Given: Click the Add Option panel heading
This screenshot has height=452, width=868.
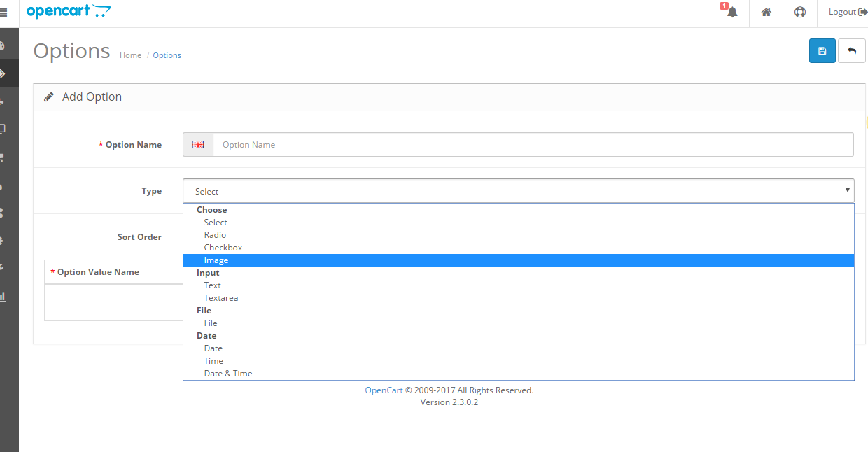Looking at the screenshot, I should 92,97.
